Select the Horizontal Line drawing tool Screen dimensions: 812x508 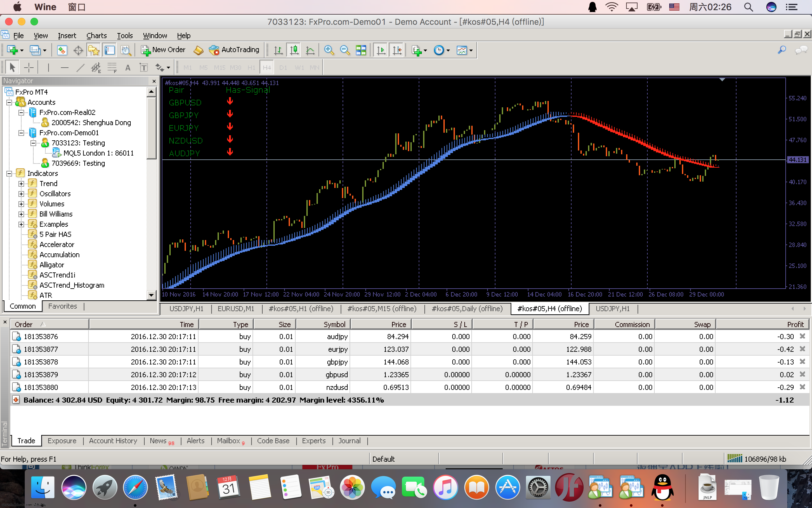click(64, 68)
